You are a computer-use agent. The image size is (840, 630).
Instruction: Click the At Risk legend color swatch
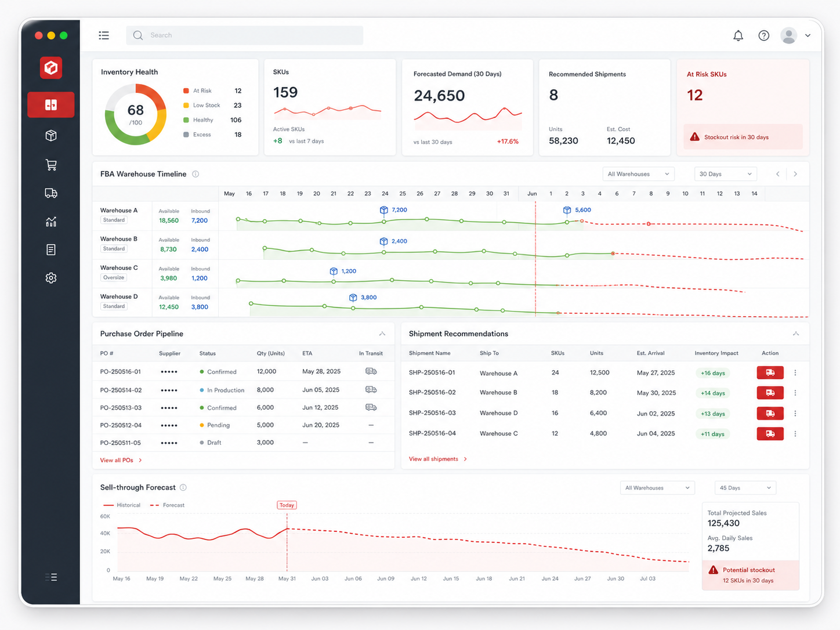pos(186,91)
